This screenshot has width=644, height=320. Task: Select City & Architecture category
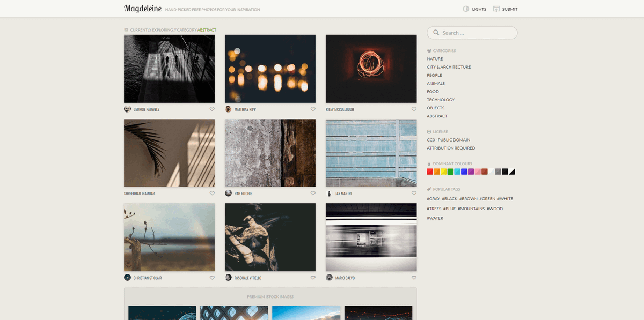pos(449,67)
